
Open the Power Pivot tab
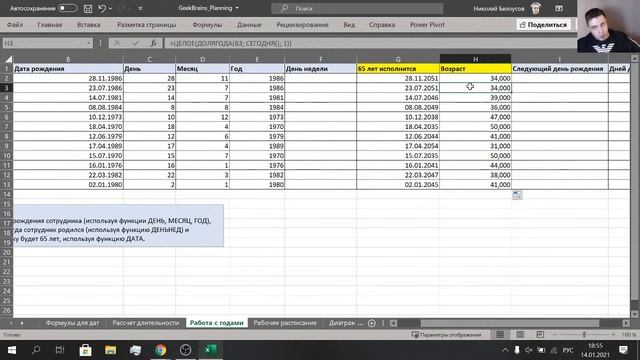pos(427,25)
